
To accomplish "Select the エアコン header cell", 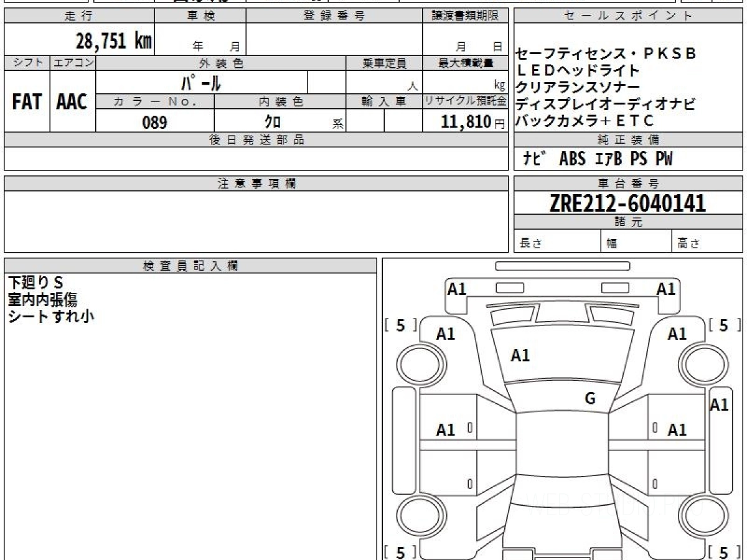I will pos(73,63).
